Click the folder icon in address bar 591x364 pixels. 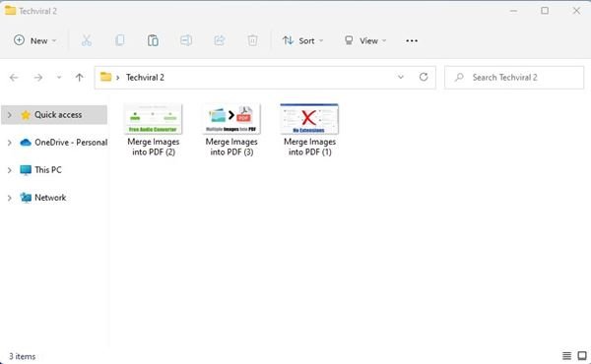pos(106,77)
